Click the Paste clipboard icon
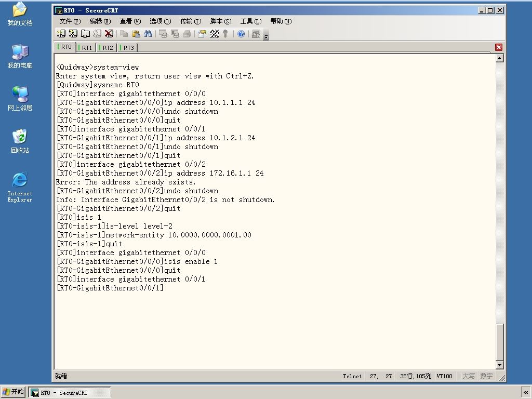The image size is (532, 399). point(136,34)
